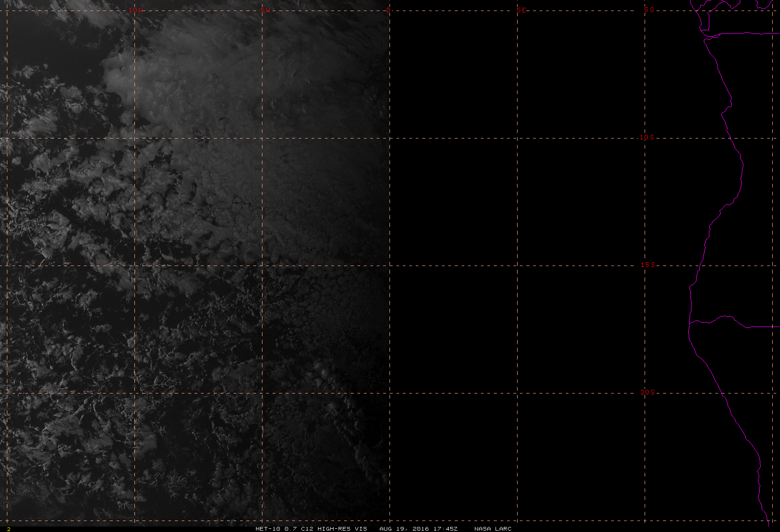Click the 0 longitude label
Viewport: 780px width, 532px height.
pyautogui.click(x=389, y=10)
